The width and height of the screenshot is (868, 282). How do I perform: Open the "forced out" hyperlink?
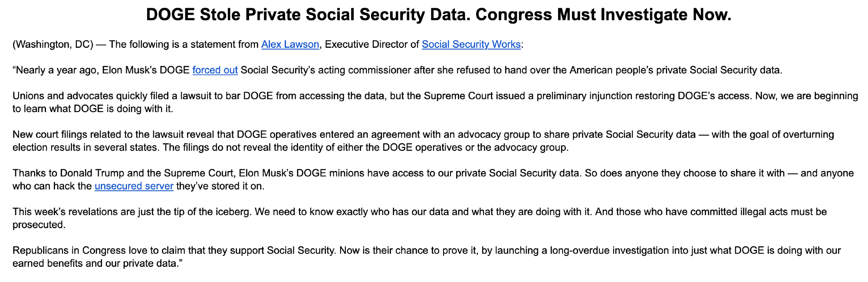pyautogui.click(x=215, y=70)
